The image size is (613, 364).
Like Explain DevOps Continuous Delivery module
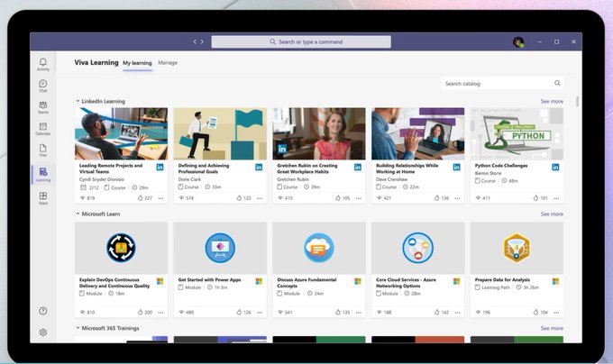coord(141,312)
